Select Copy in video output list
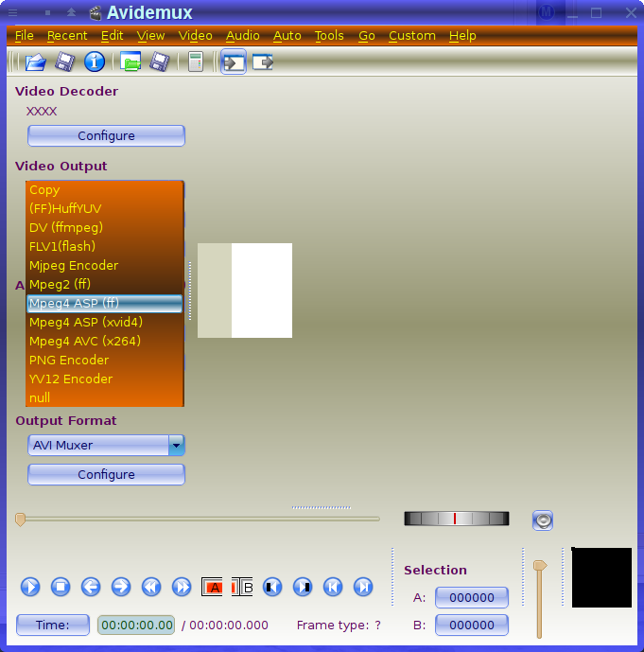Image resolution: width=644 pixels, height=652 pixels. tap(105, 190)
